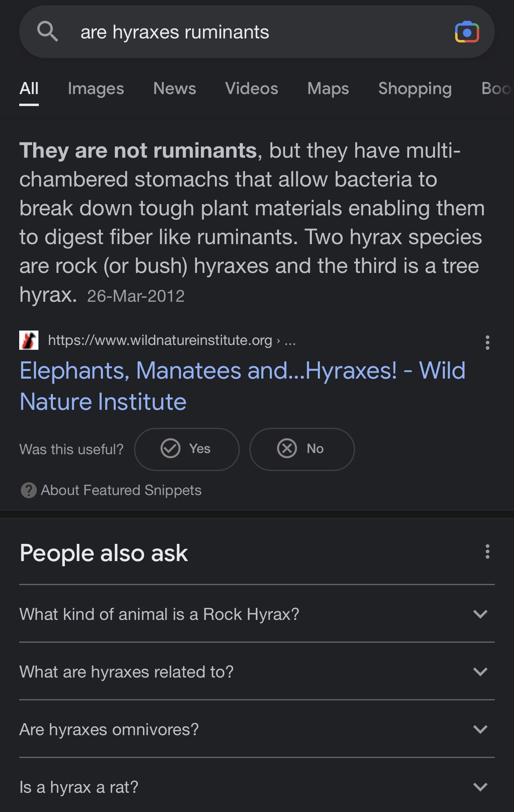Open the three-dot menu for featured snippet

(x=487, y=343)
